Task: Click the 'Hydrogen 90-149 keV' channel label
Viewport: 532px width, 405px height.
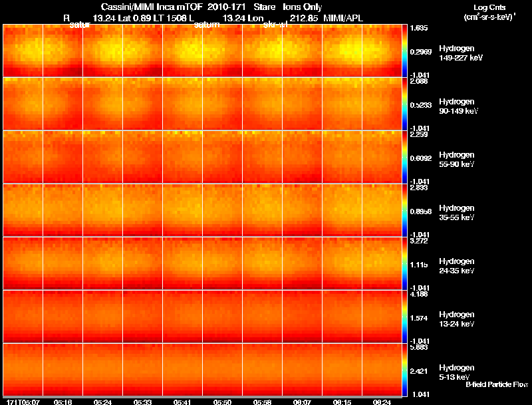Action: coord(458,106)
